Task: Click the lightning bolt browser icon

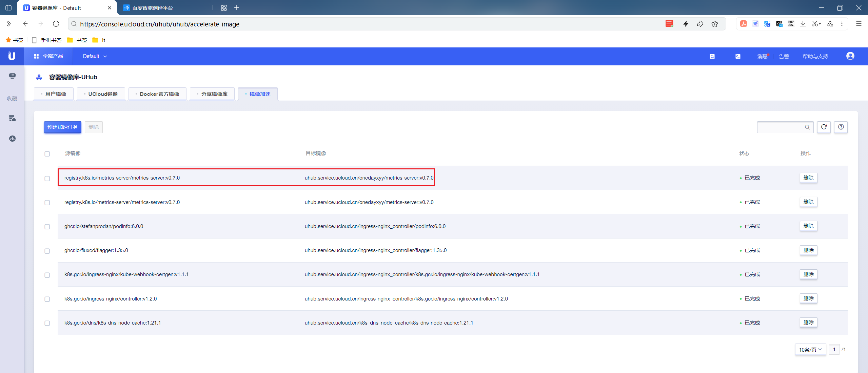Action: pyautogui.click(x=686, y=24)
